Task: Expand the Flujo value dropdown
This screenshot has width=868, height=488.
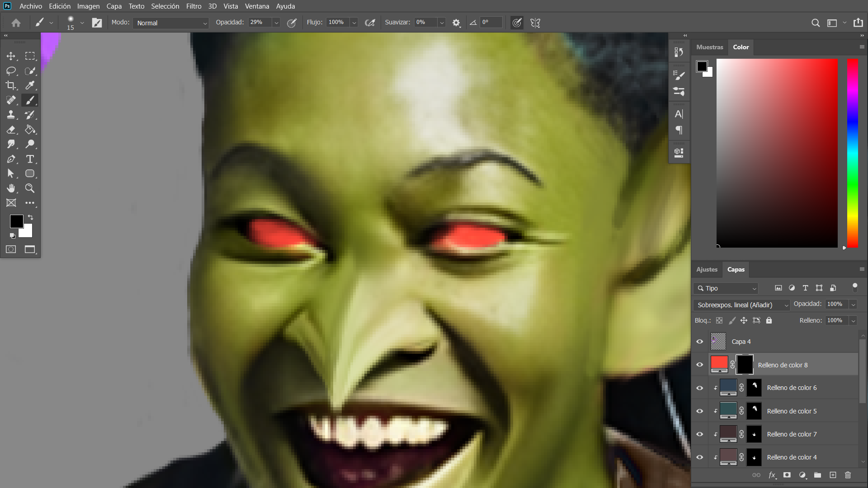Action: 354,23
